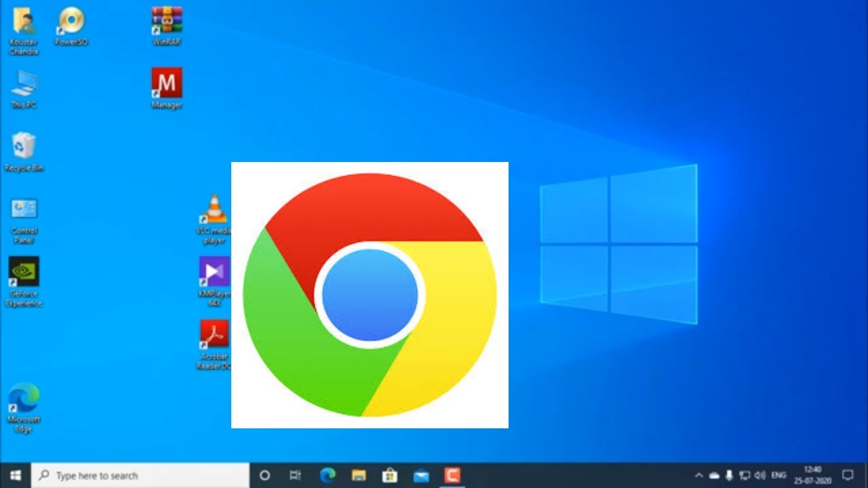868x488 pixels.
Task: Open the volume speaker control
Action: (x=759, y=475)
